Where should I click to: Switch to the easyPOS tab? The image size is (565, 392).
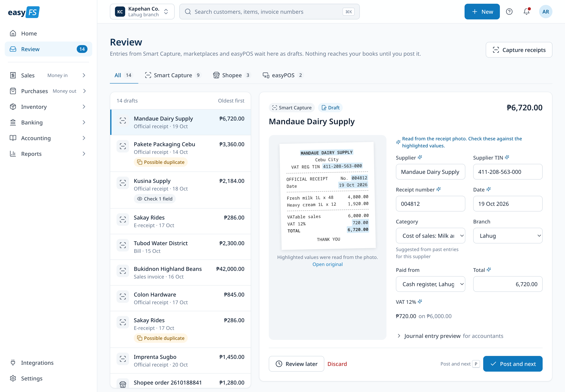tap(283, 75)
